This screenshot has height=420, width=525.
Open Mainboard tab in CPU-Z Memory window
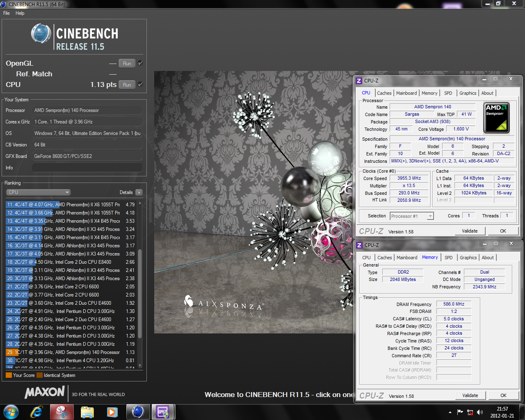407,258
